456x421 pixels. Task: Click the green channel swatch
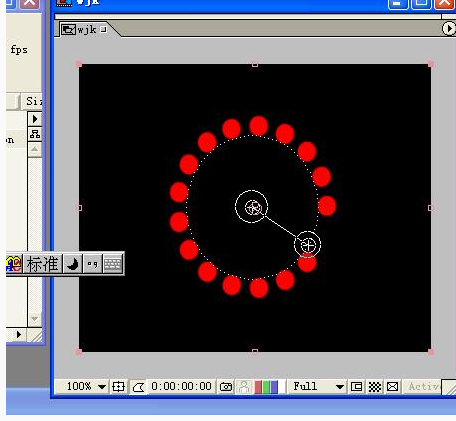tap(266, 387)
